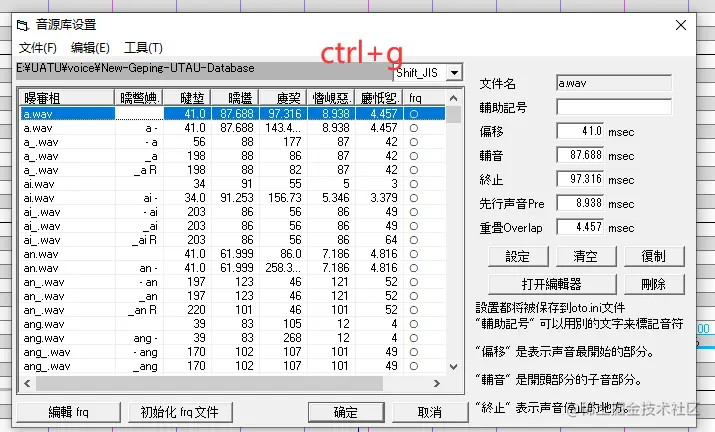The height and width of the screenshot is (432, 715).
Task: Select the row with alias '_an R'
Action: [x=233, y=310]
